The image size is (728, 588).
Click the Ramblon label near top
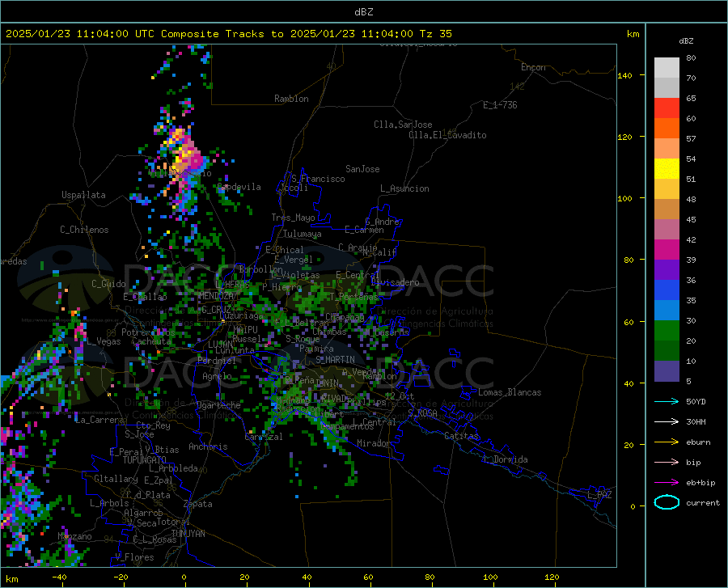(291, 99)
